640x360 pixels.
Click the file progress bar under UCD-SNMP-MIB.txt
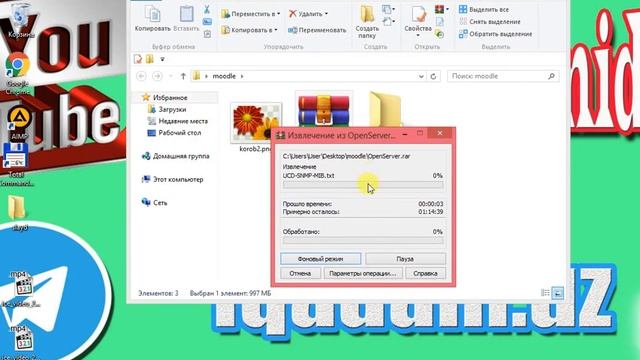click(x=363, y=185)
